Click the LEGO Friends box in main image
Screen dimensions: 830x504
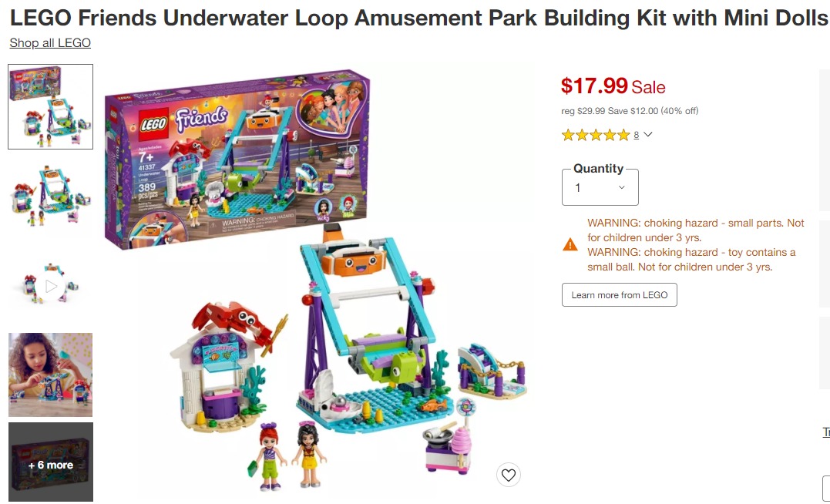237,159
